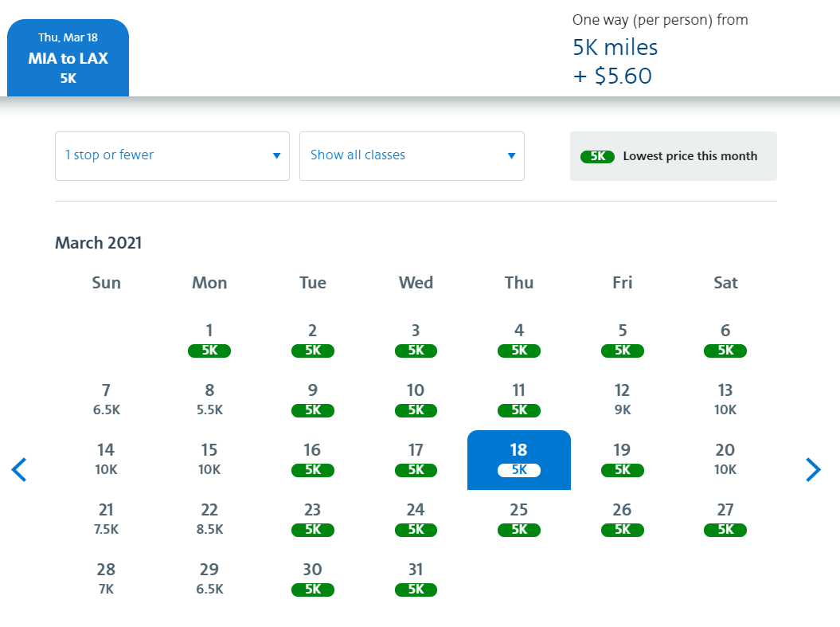Click the selected date March 18
Viewport: 840px width, 627px height.
518,460
